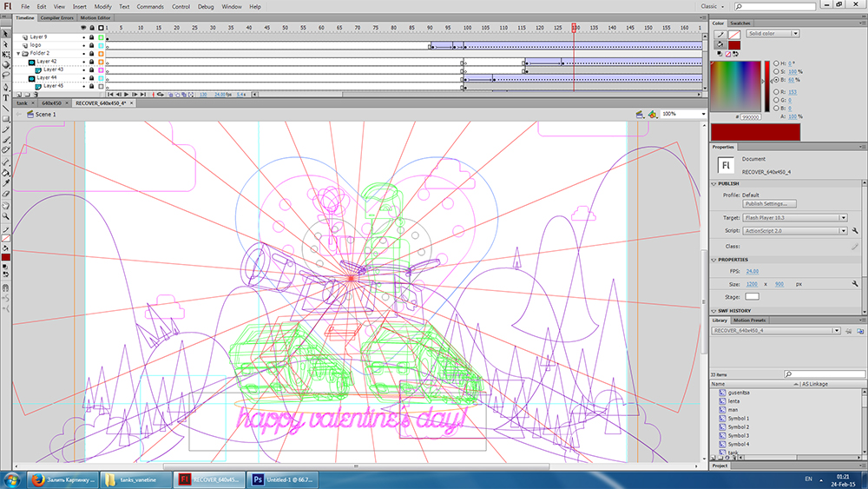
Task: Select the Bone tool
Action: (5, 162)
